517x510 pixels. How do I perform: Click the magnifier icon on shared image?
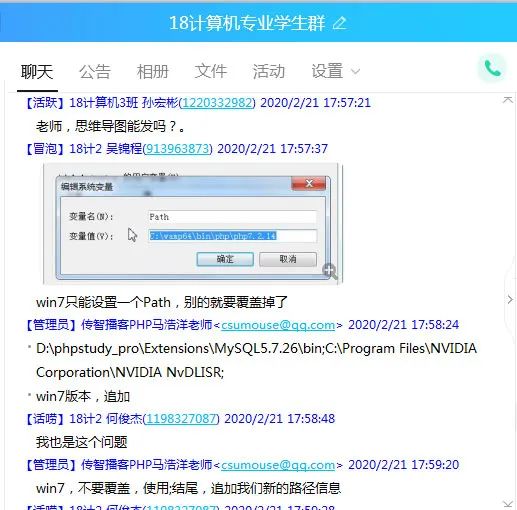pos(330,271)
